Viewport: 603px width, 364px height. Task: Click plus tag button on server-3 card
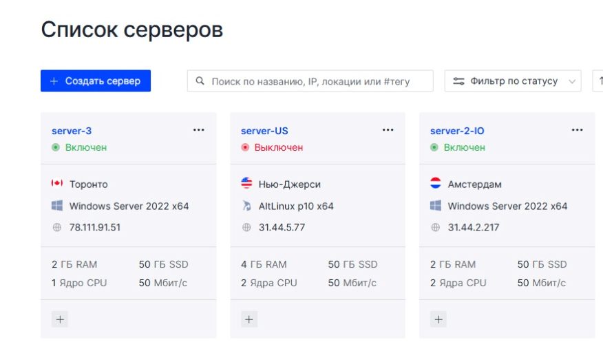60,319
